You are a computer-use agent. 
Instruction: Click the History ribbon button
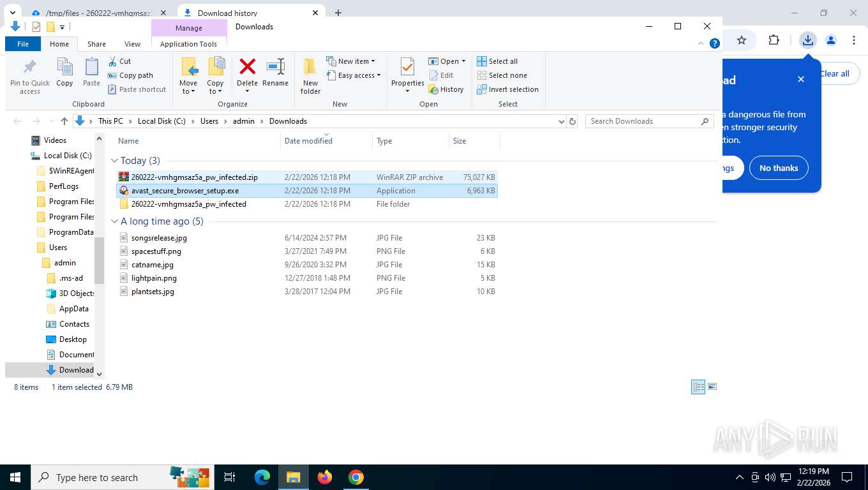446,89
